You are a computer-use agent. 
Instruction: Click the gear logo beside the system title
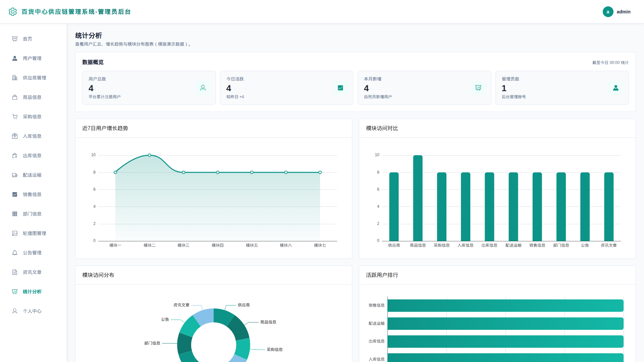click(13, 12)
